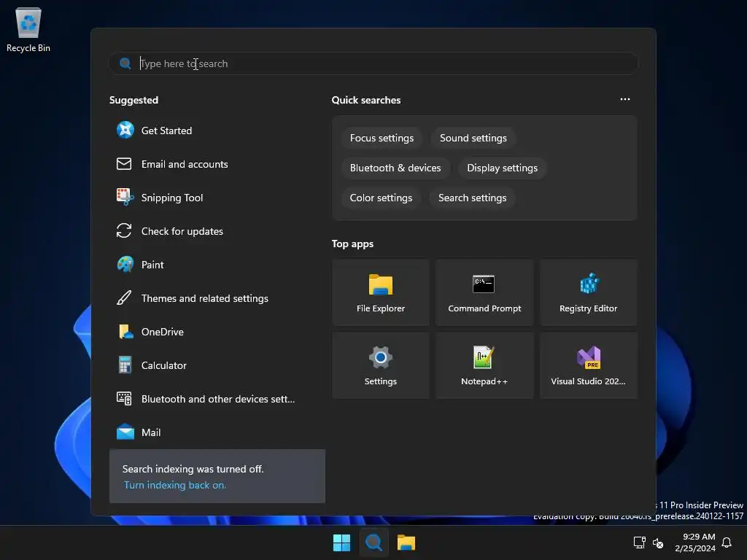Open the Mail app icon
The width and height of the screenshot is (747, 560).
(125, 432)
